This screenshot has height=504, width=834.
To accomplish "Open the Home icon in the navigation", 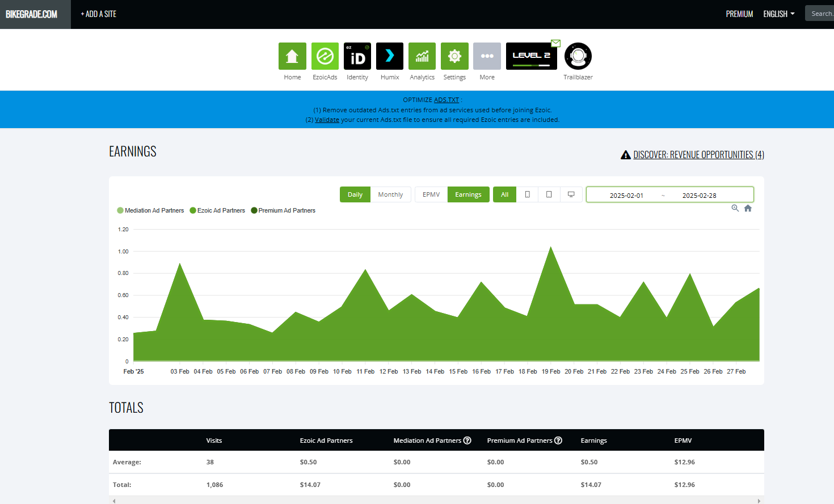I will [x=292, y=56].
